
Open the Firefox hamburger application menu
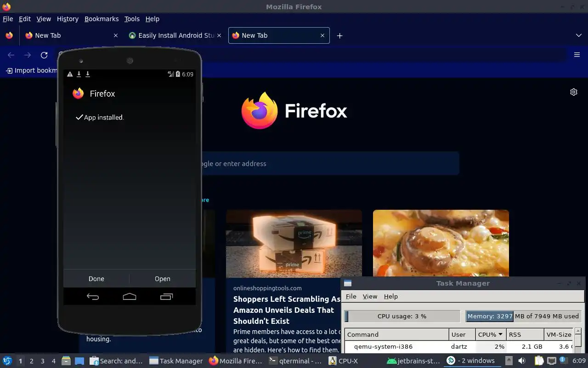point(577,55)
